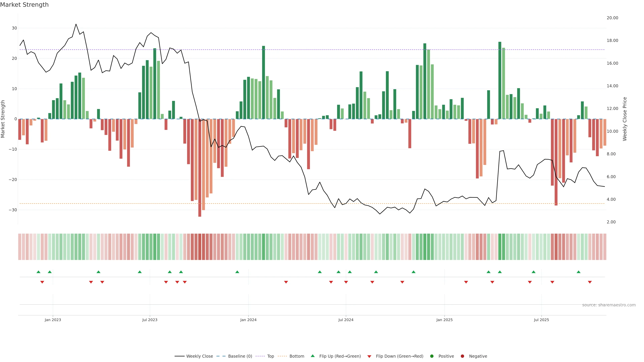Image resolution: width=644 pixels, height=362 pixels.
Task: Click the Market Strength y-axis title
Action: coord(3,119)
